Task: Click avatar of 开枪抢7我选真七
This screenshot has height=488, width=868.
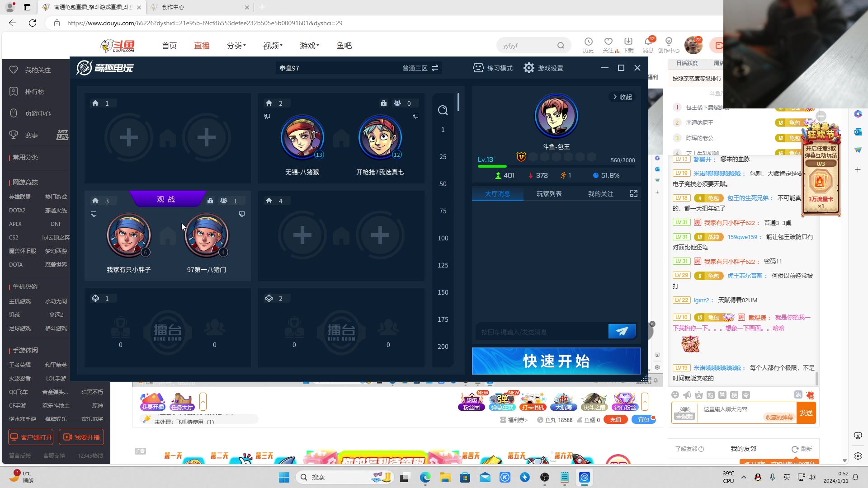Action: point(380,137)
